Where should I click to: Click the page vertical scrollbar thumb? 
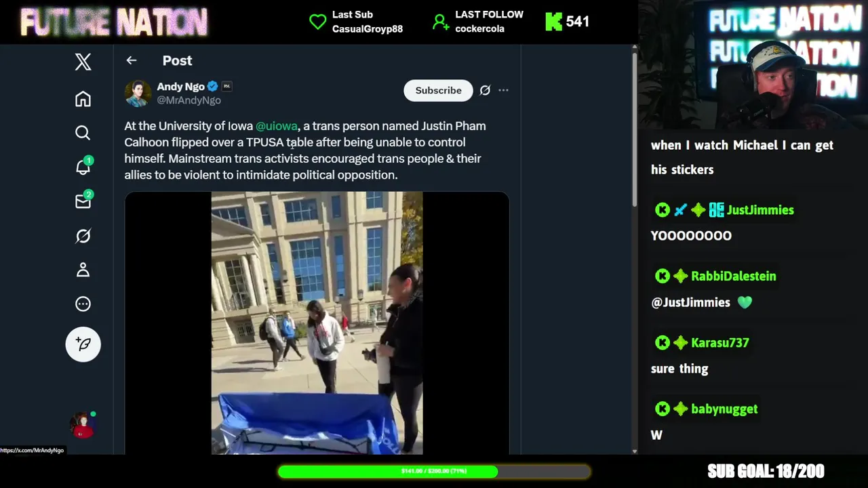coord(635,129)
